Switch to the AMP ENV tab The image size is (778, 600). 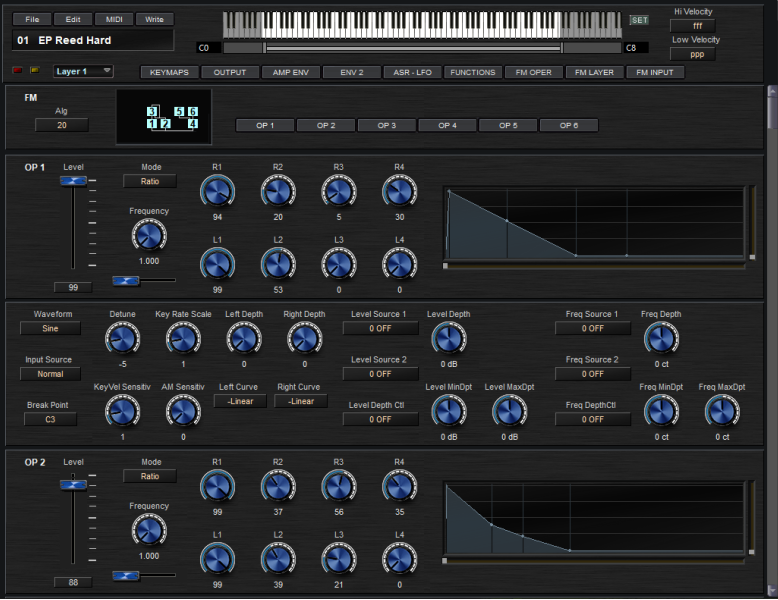point(290,72)
